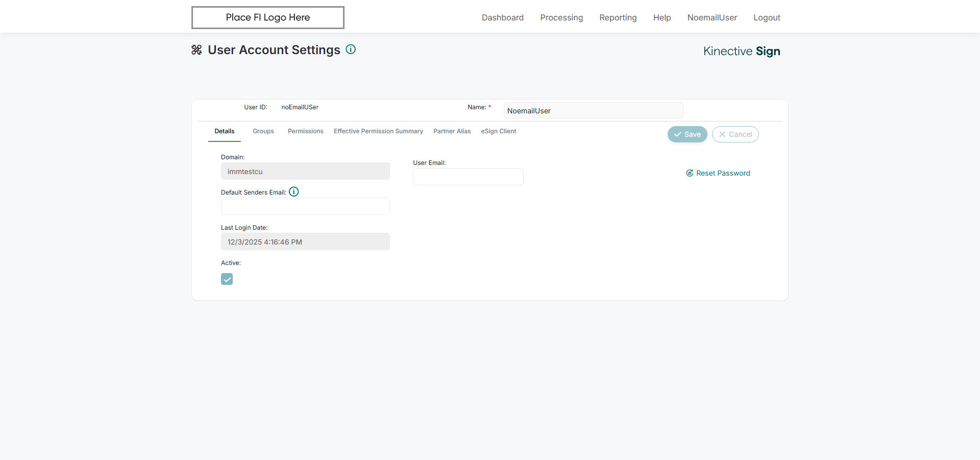Focus the User Email field
The image size is (980, 460).
click(468, 177)
